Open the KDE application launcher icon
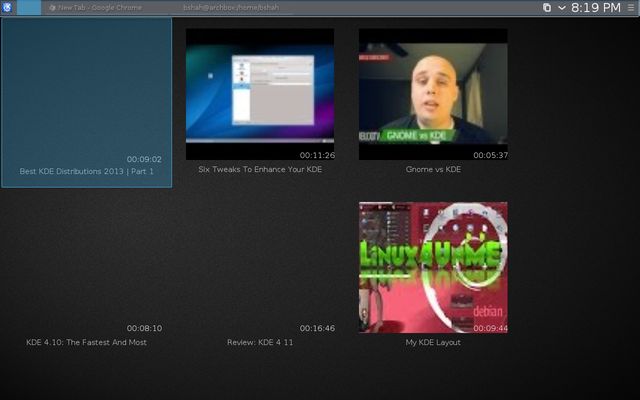The image size is (640, 400). pos(7,7)
